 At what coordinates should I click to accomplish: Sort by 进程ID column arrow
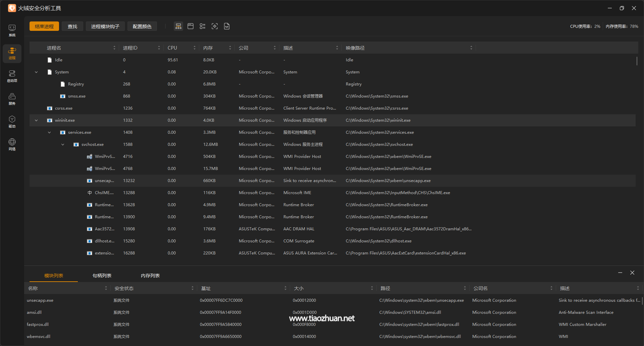click(x=159, y=48)
